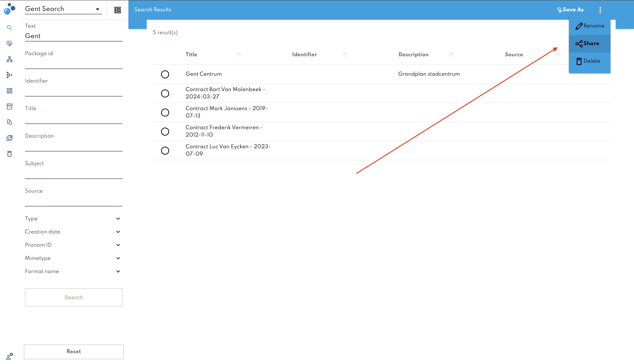Viewport: 634px width, 364px height.
Task: Open the archive box sidebar icon
Action: 9,106
